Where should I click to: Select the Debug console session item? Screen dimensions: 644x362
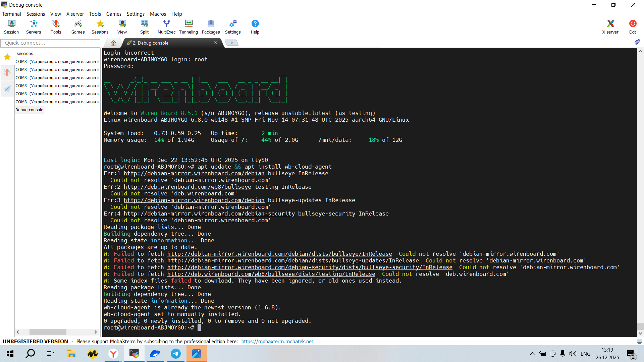(29, 110)
